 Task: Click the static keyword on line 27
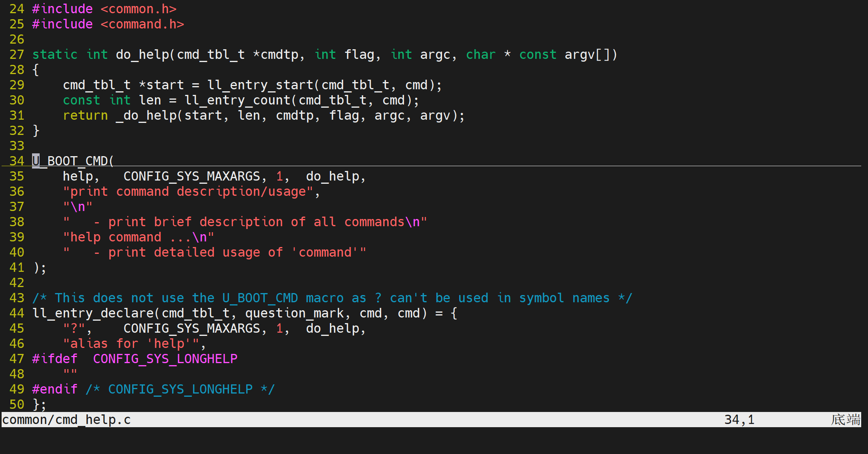pos(54,54)
